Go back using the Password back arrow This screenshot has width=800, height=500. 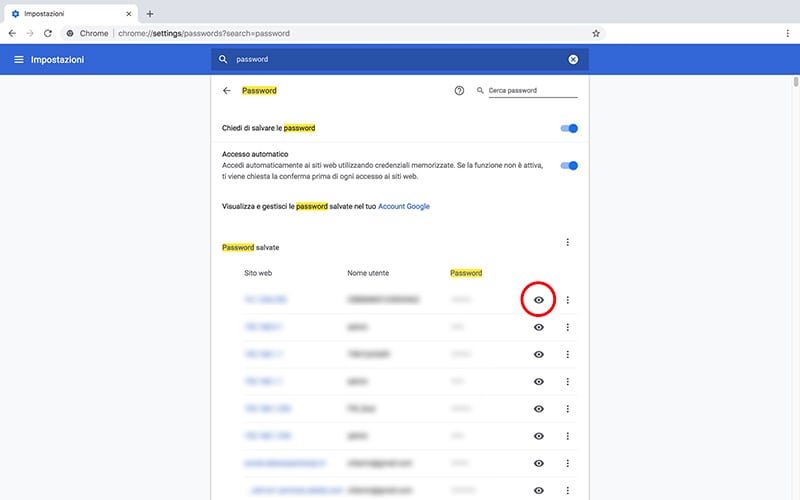[x=227, y=90]
